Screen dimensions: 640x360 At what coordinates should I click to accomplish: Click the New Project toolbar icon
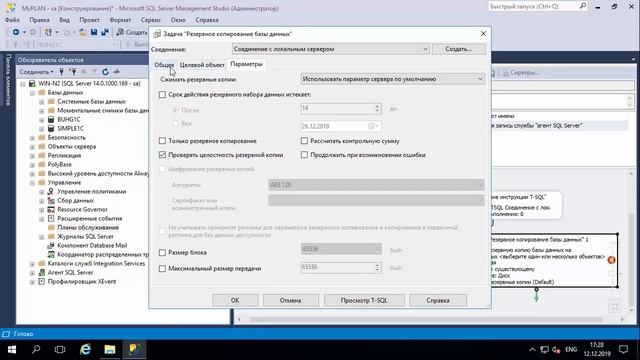[48, 32]
